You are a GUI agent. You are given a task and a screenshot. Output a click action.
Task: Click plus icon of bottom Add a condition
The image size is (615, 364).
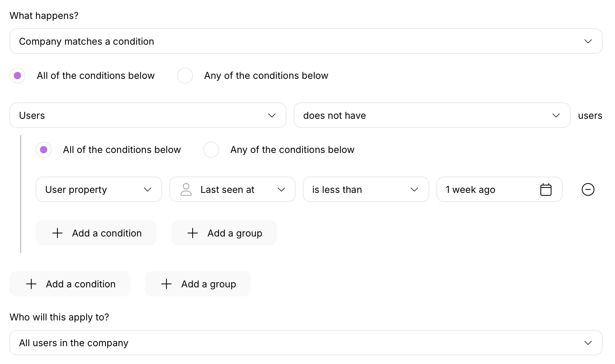click(x=31, y=284)
